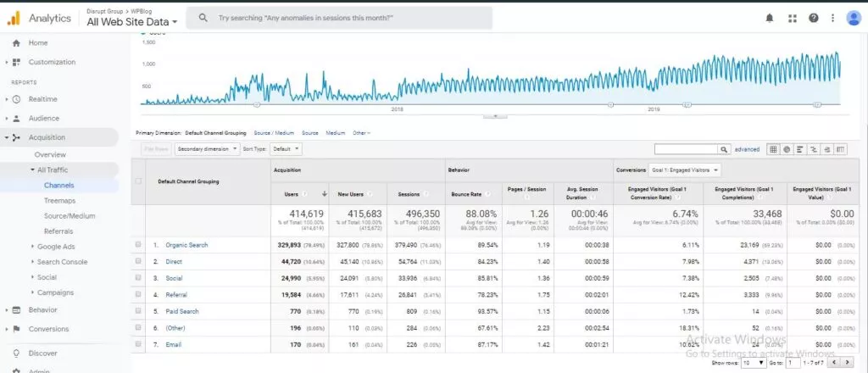Open the Treemaps report in sidebar
The image size is (868, 373).
point(59,200)
